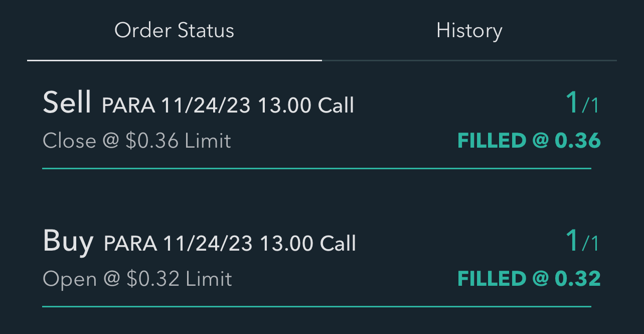This screenshot has width=644, height=334.
Task: Click the 1/1 quantity on the Buy order
Action: (582, 241)
